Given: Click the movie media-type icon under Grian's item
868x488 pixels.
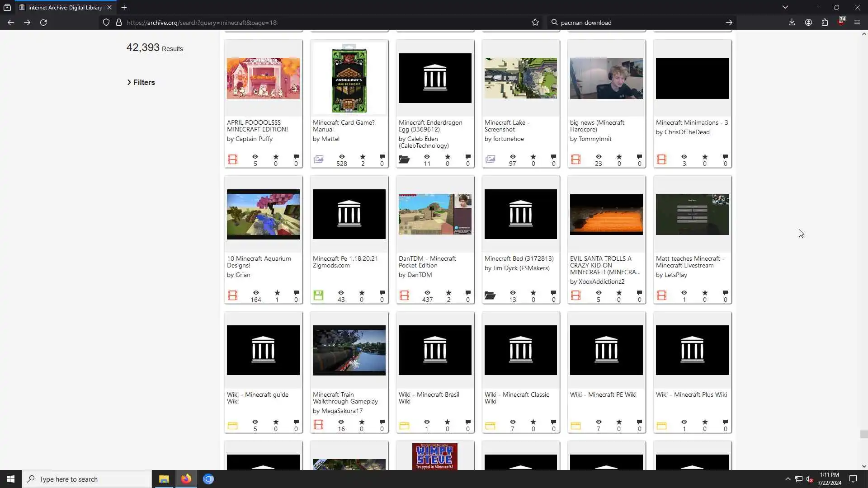Looking at the screenshot, I should (x=232, y=296).
